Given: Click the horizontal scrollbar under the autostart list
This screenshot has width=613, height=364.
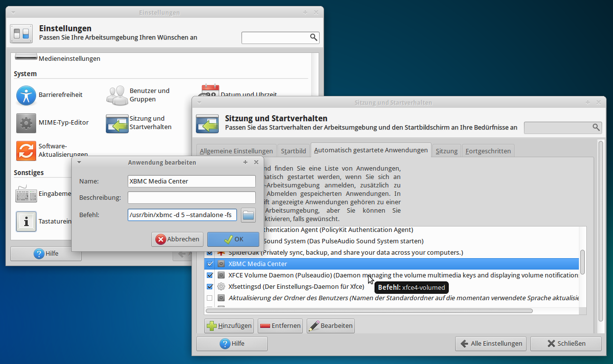Looking at the screenshot, I should (369, 311).
